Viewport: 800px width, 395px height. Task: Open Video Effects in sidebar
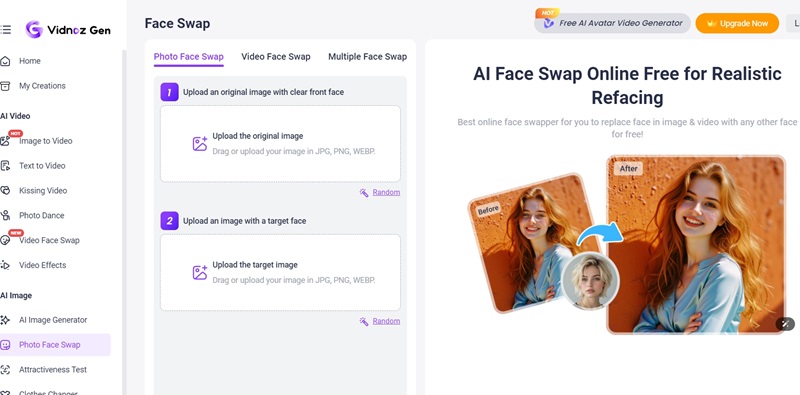point(42,265)
